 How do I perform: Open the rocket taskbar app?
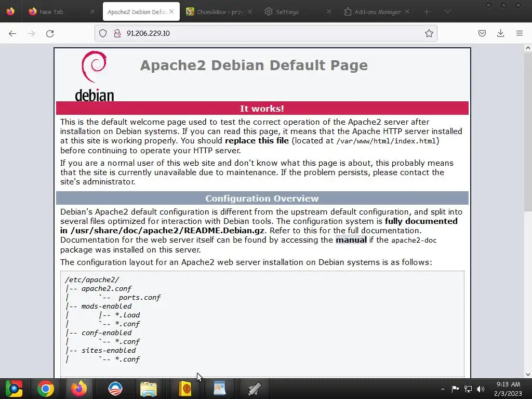click(254, 389)
